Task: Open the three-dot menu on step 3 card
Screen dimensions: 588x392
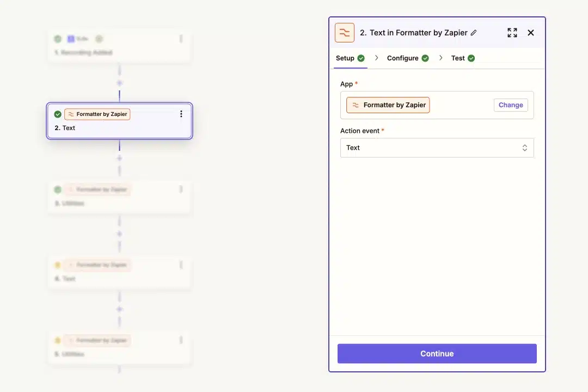Action: click(181, 189)
